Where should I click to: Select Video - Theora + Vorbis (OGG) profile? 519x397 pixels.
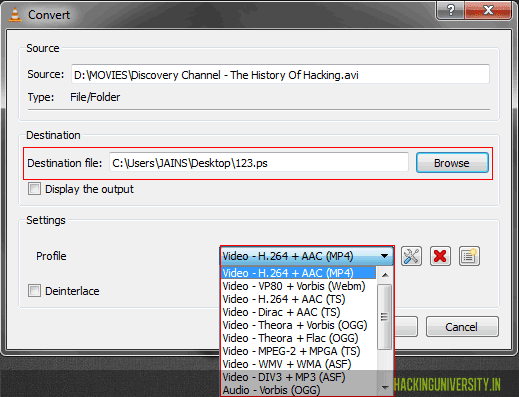coord(298,325)
